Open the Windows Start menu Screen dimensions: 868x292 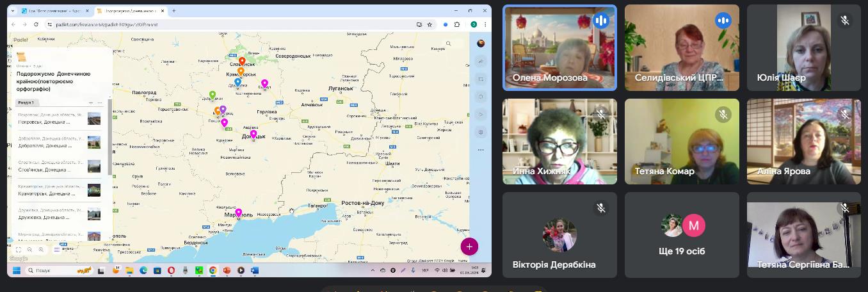coord(15,270)
